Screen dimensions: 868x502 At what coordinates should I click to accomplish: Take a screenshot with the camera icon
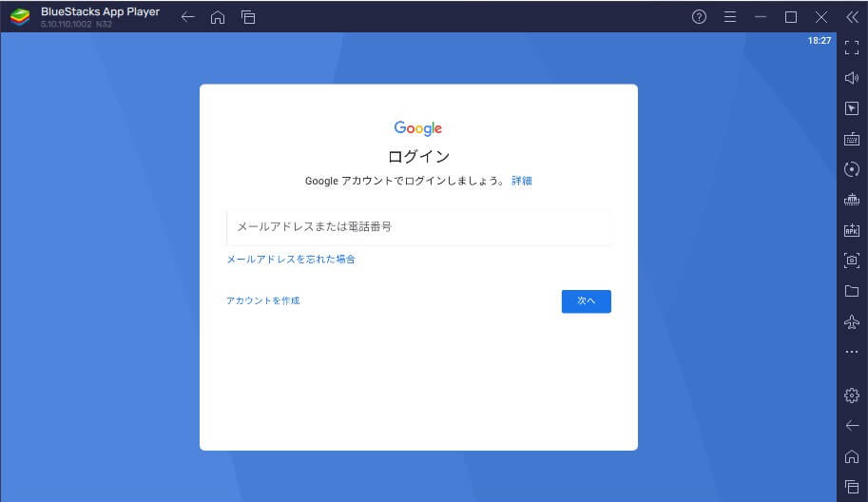pos(852,261)
